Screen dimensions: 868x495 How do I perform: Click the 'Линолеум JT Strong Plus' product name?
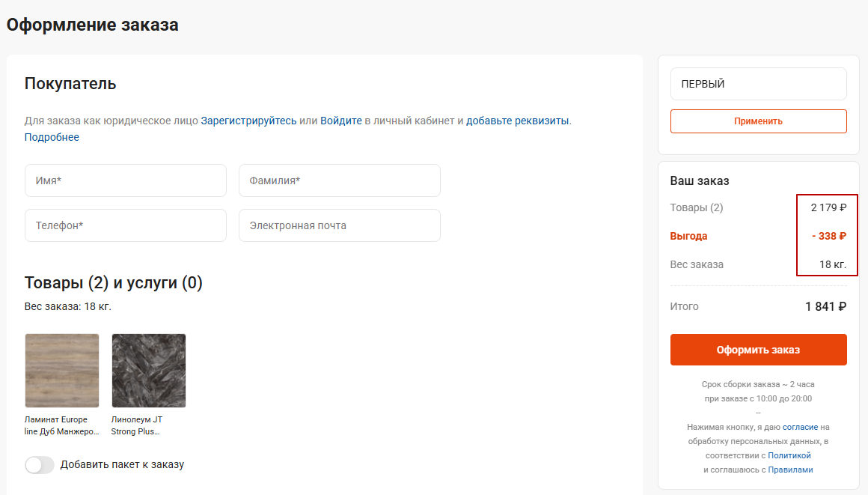point(137,425)
